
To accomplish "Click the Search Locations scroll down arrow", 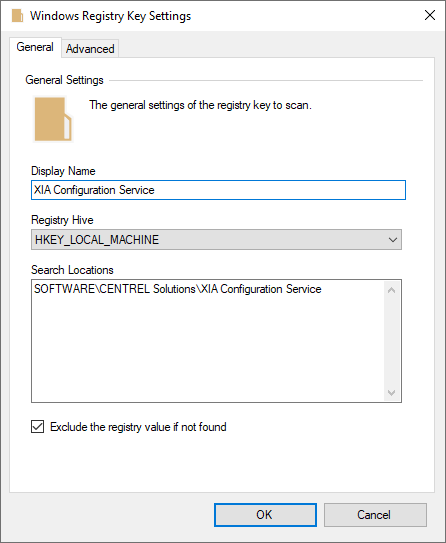I will point(392,393).
